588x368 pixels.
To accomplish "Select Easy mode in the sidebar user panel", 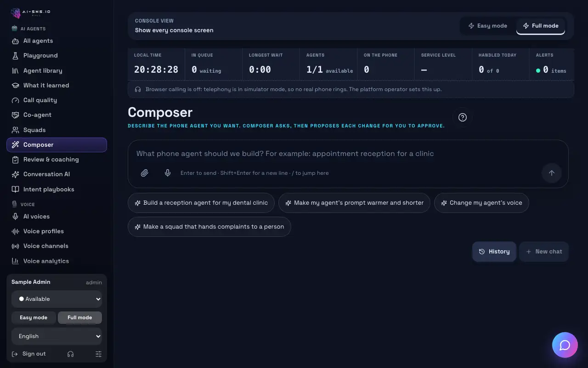I will 34,317.
